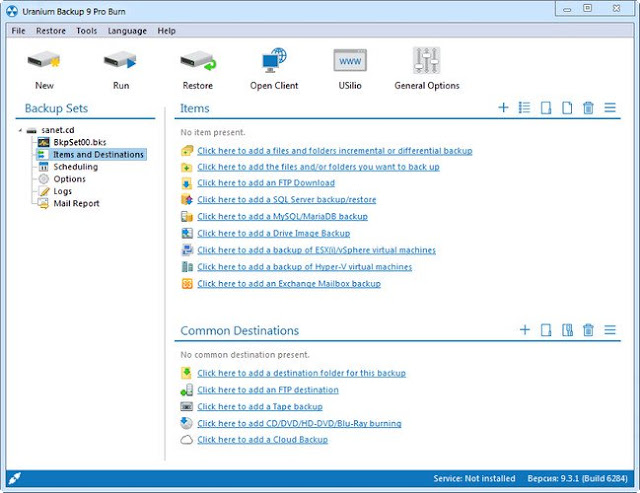Screen dimensions: 640x493
Task: Click the version 9.3.1 (Build 6284) text
Action: 577,478
